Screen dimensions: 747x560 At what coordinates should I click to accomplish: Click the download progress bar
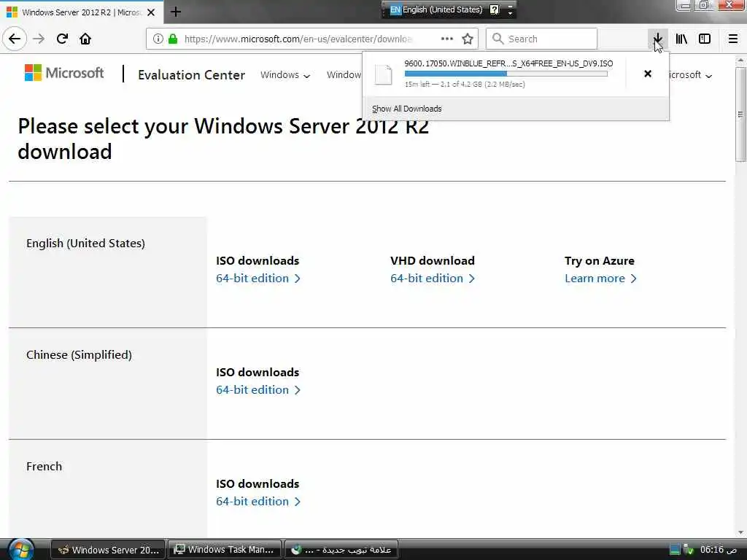click(506, 74)
